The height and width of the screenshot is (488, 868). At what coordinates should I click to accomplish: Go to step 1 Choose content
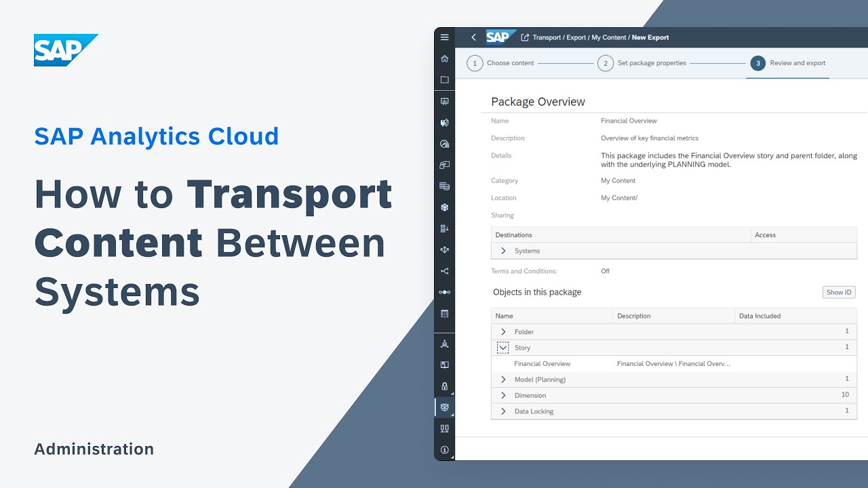click(x=500, y=63)
